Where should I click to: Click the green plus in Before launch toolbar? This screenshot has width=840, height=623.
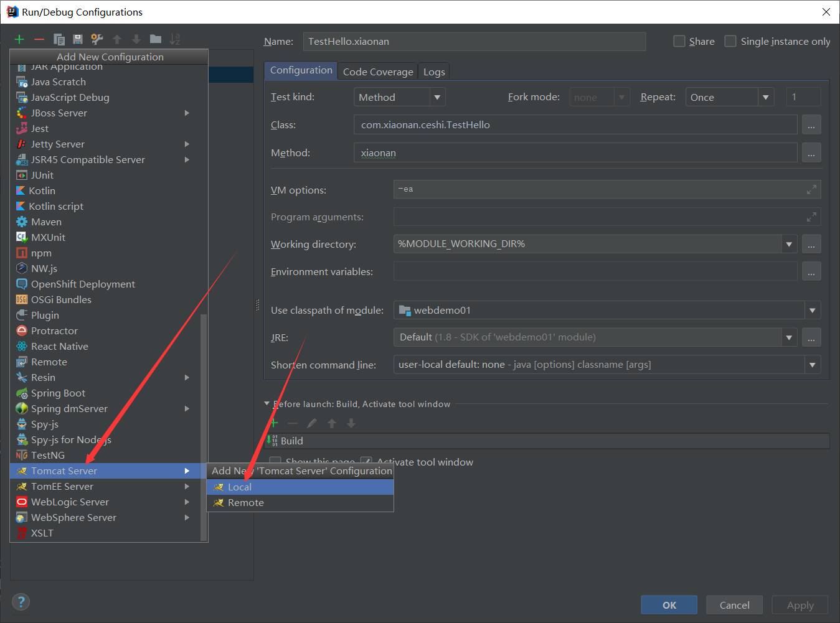274,423
